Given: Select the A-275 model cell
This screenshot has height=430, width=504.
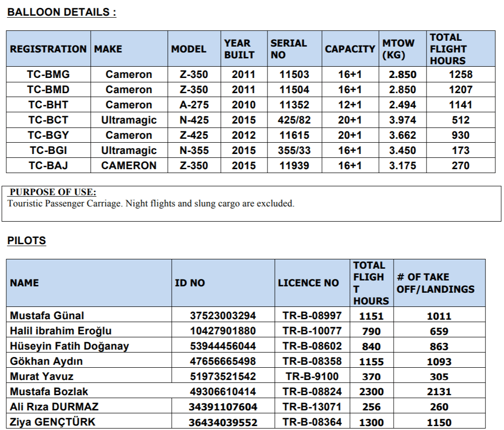Looking at the screenshot, I should coord(194,105).
